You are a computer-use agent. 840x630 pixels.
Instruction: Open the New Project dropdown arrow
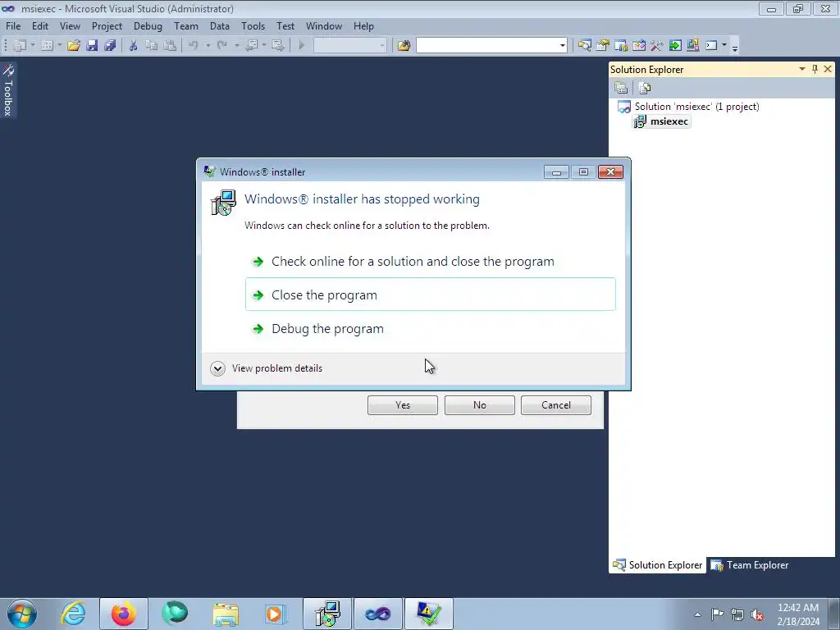(33, 46)
